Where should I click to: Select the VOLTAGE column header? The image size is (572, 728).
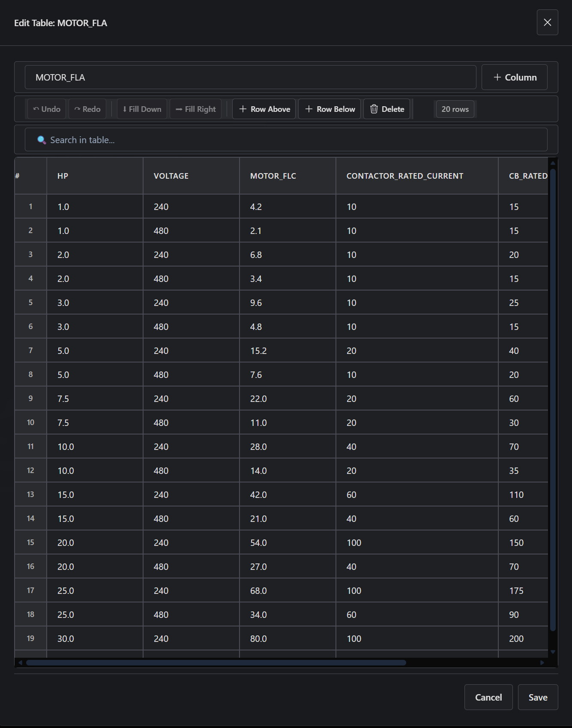tap(191, 176)
